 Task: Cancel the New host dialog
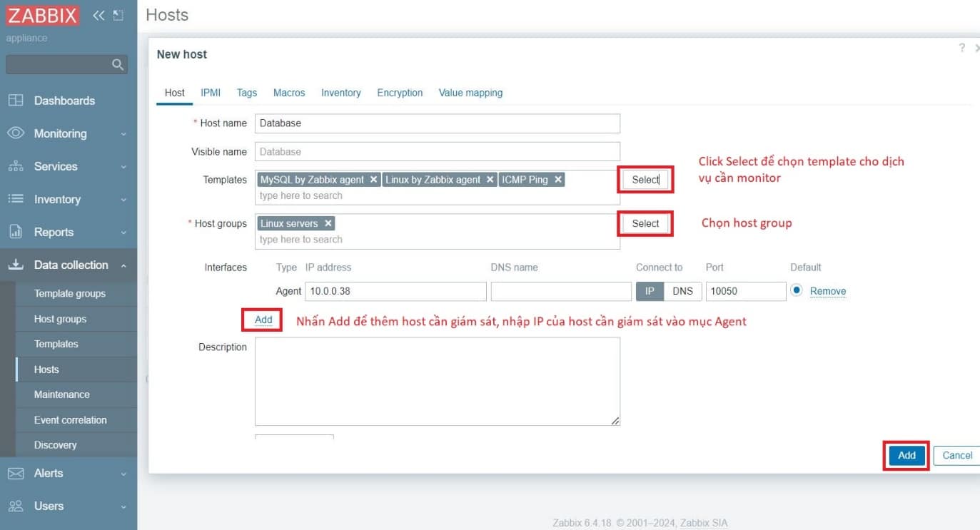coord(957,455)
